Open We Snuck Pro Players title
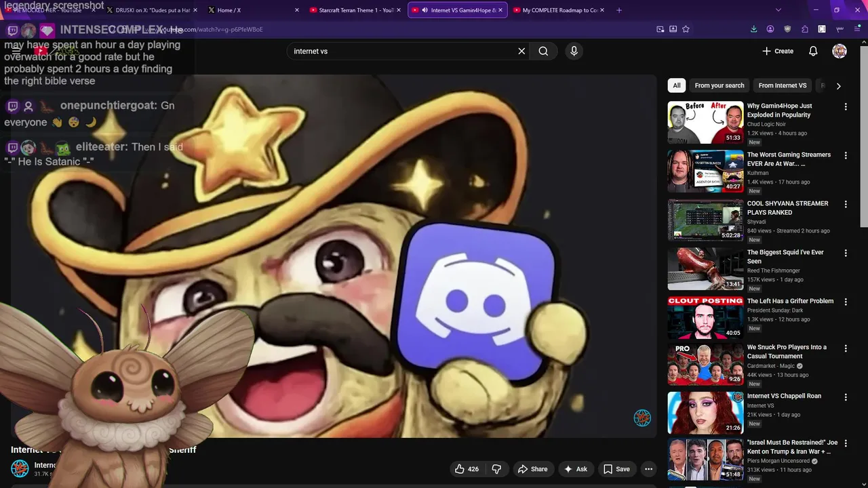 point(787,351)
